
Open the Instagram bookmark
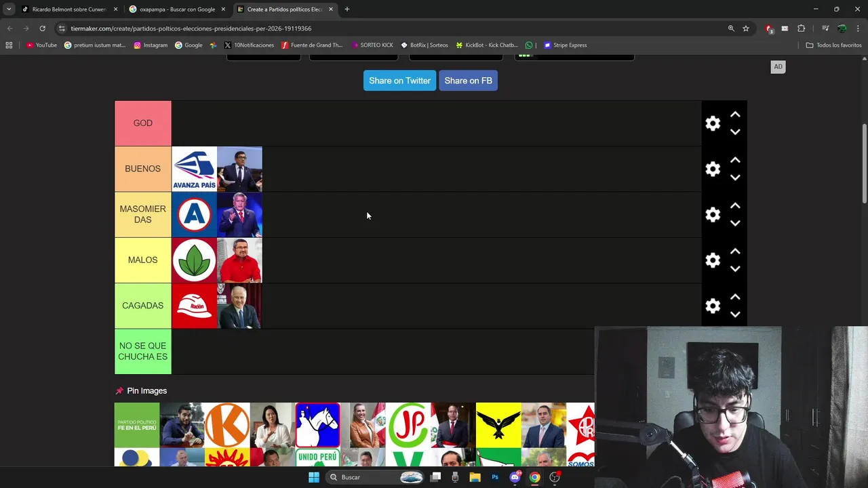pyautogui.click(x=151, y=45)
